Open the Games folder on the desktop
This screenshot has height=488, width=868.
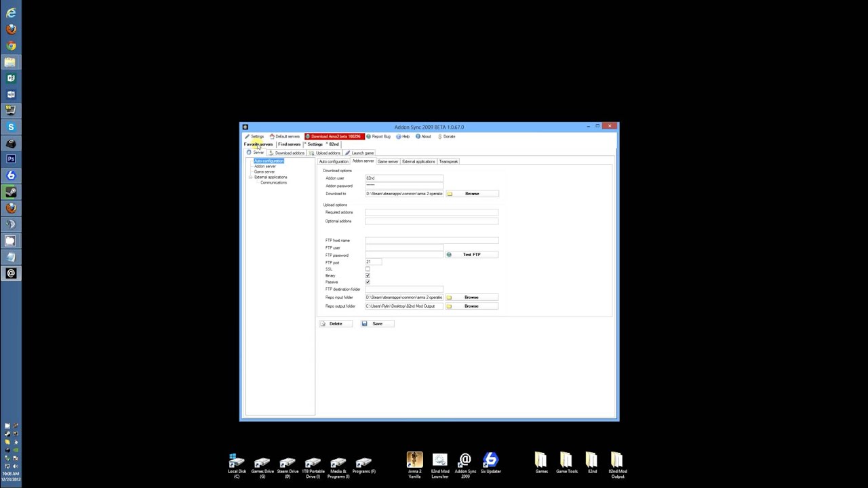pyautogui.click(x=541, y=464)
